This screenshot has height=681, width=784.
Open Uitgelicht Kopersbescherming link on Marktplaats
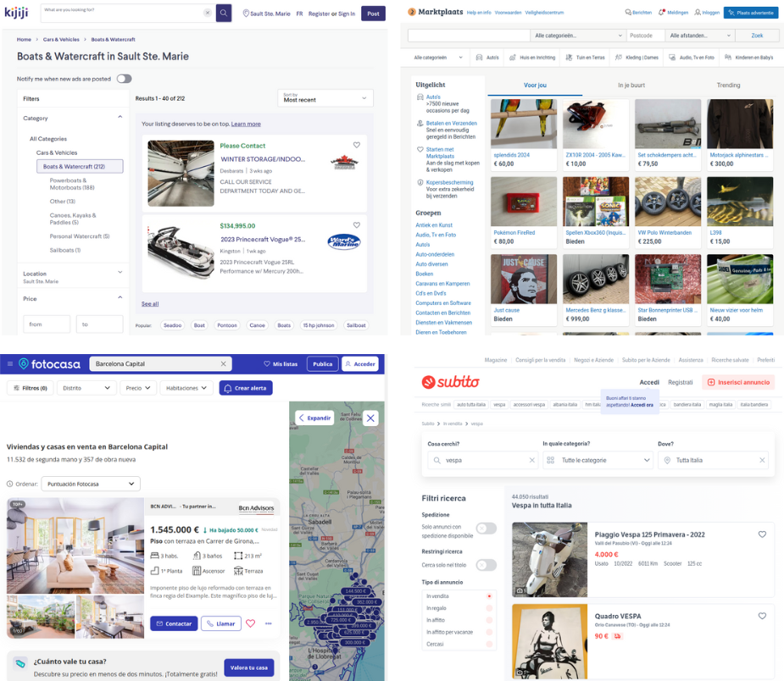tap(449, 182)
